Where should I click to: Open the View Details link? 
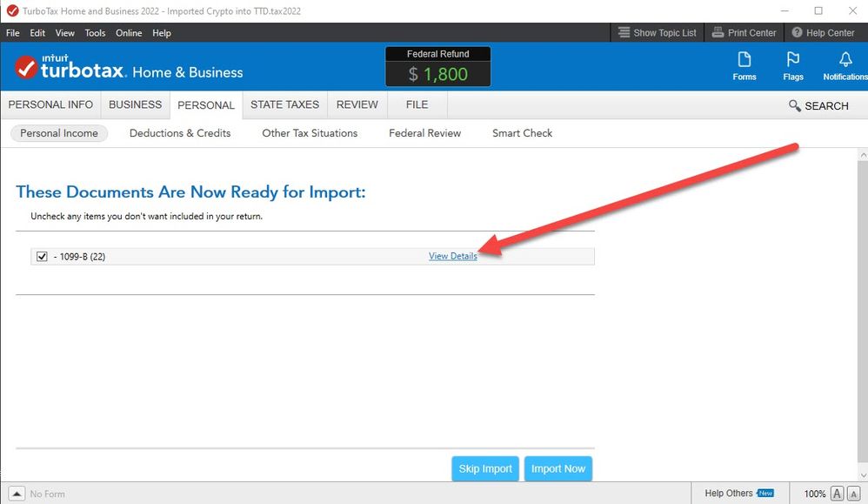[x=452, y=256]
